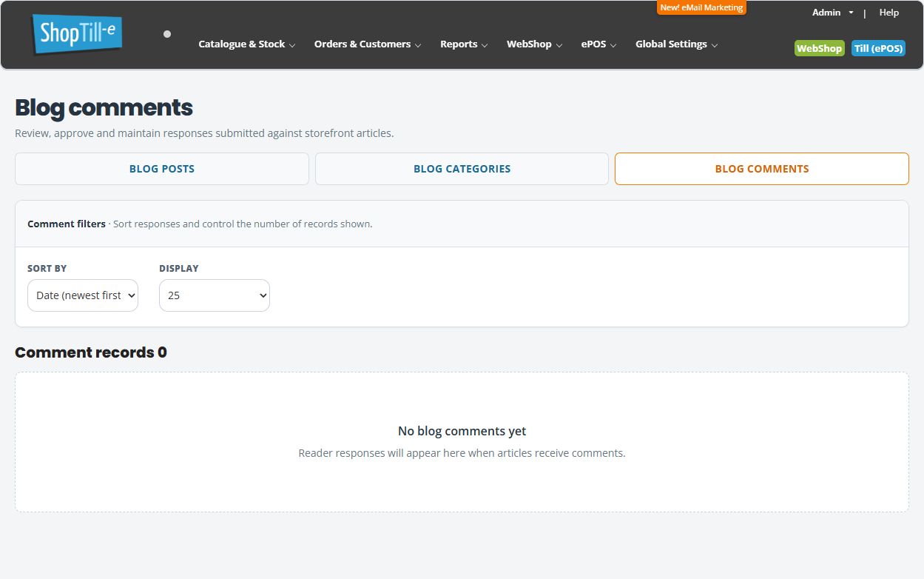
Task: Open the Sort By dropdown
Action: pos(83,295)
